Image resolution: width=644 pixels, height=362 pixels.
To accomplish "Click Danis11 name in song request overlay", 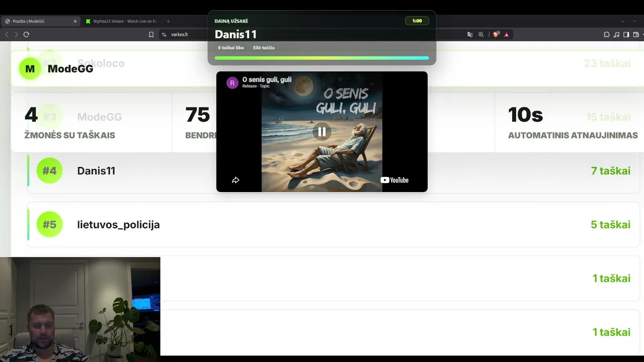I will [x=235, y=34].
